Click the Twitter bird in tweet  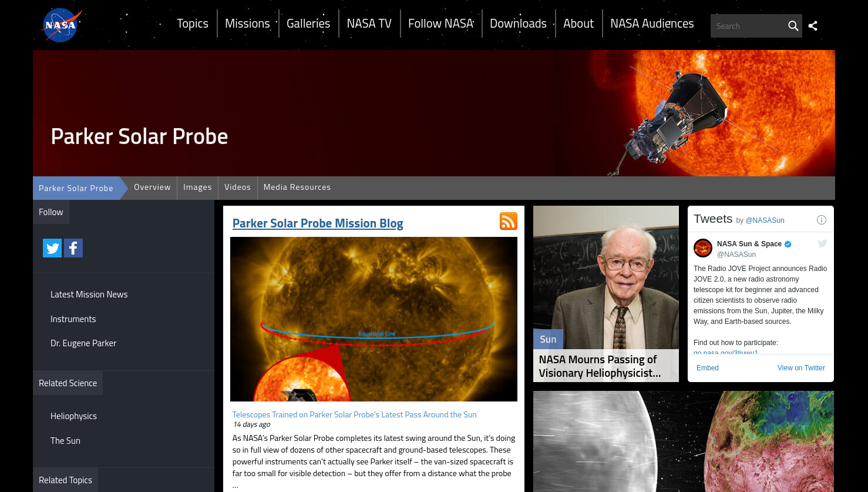point(822,243)
